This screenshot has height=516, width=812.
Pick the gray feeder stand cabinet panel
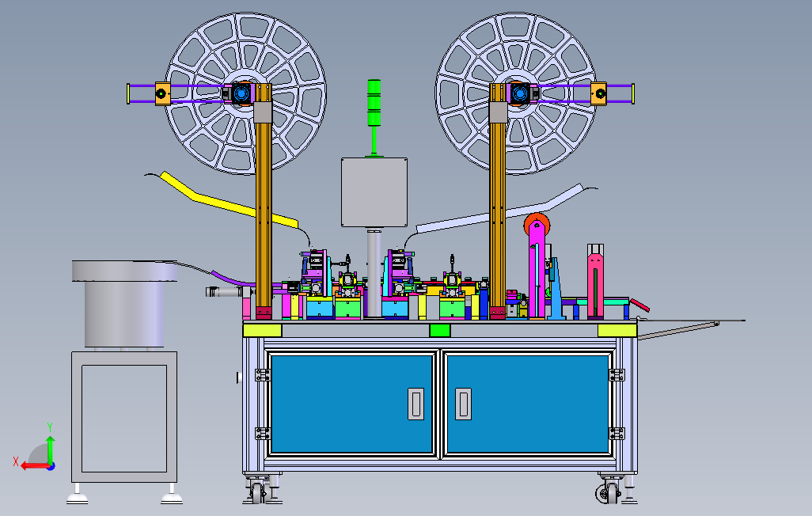click(x=124, y=418)
